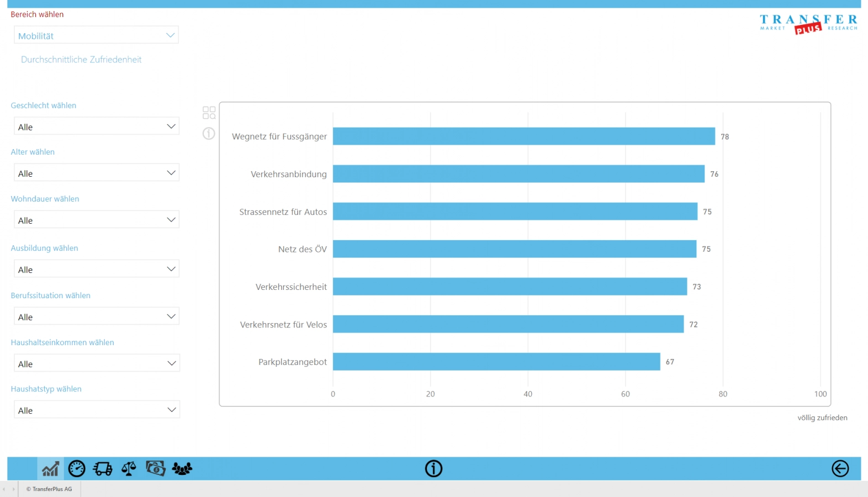The image size is (868, 497).
Task: Click the grid focus icon beside chart
Action: (x=209, y=113)
